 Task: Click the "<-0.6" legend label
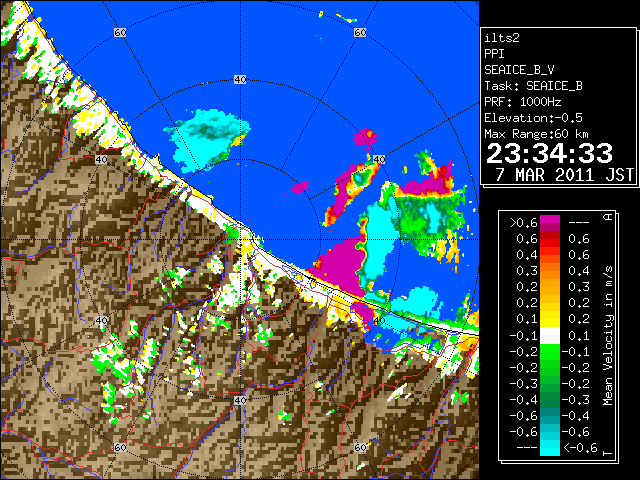tap(580, 448)
